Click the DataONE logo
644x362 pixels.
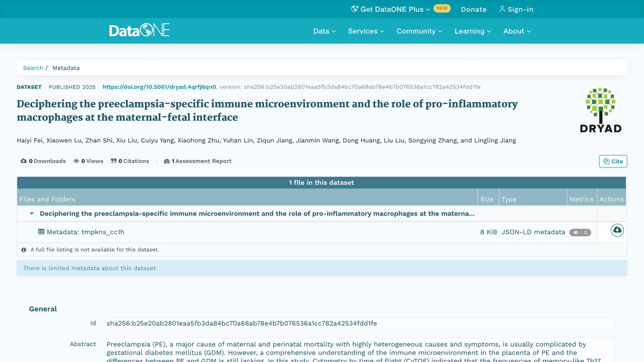tap(139, 30)
